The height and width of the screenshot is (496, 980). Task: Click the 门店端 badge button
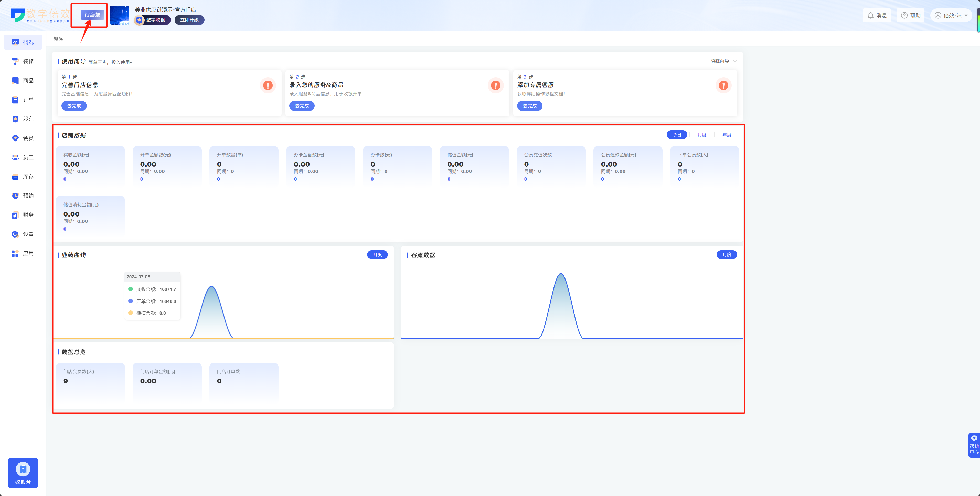coord(92,15)
